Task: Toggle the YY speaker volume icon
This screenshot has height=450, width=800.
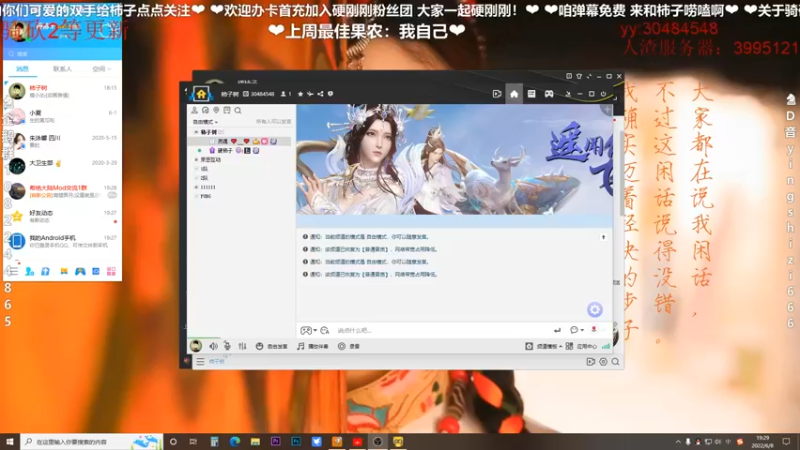Action: [213, 346]
